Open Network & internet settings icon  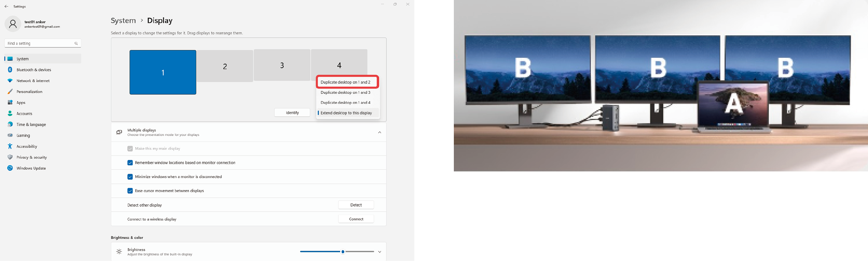pos(10,81)
